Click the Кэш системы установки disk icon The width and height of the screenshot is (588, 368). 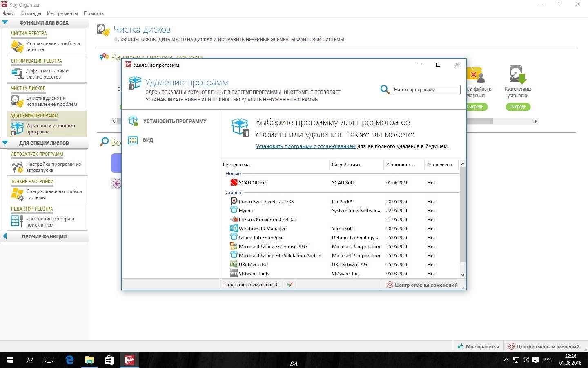coord(518,74)
